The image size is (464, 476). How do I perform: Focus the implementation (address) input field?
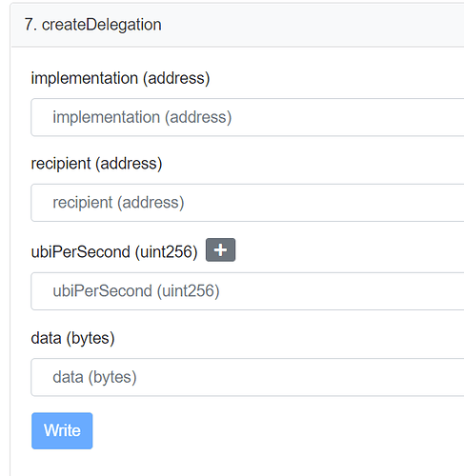point(248,117)
